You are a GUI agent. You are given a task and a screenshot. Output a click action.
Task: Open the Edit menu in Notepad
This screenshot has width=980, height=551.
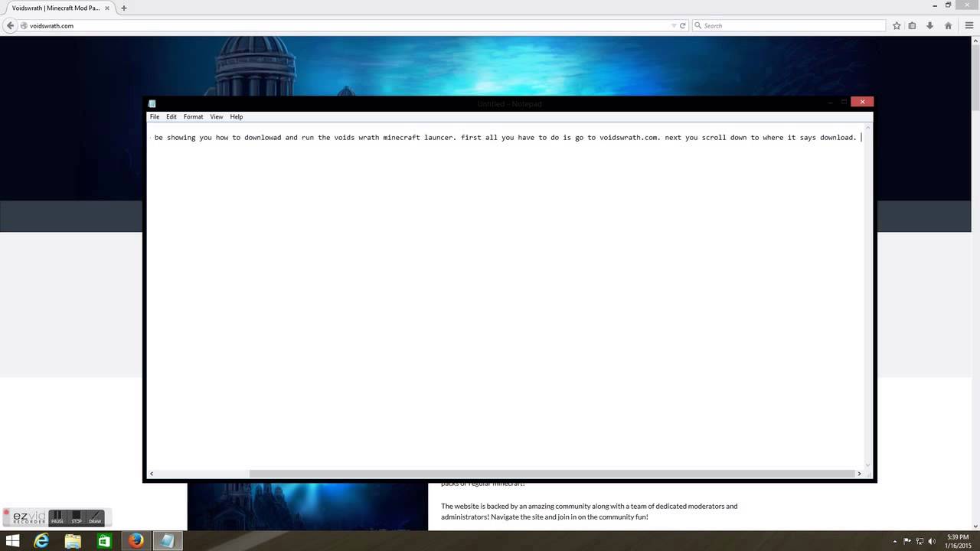click(x=171, y=117)
